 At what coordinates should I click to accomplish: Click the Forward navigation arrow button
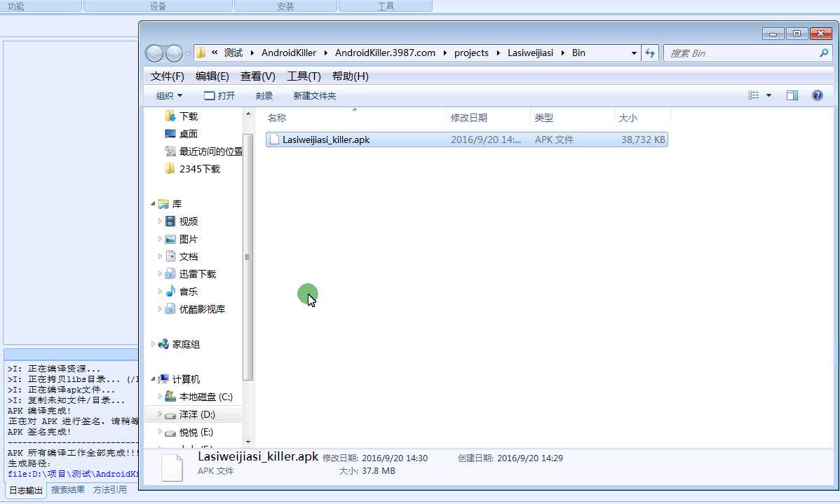pyautogui.click(x=174, y=53)
